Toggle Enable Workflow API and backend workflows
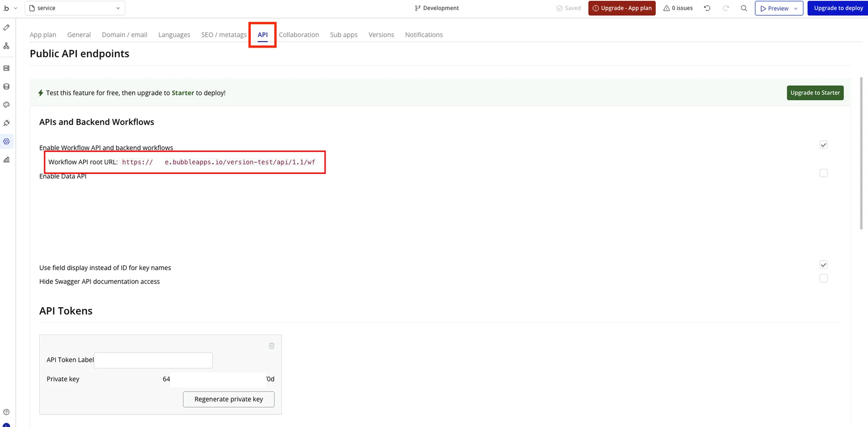The width and height of the screenshot is (868, 427). tap(823, 145)
